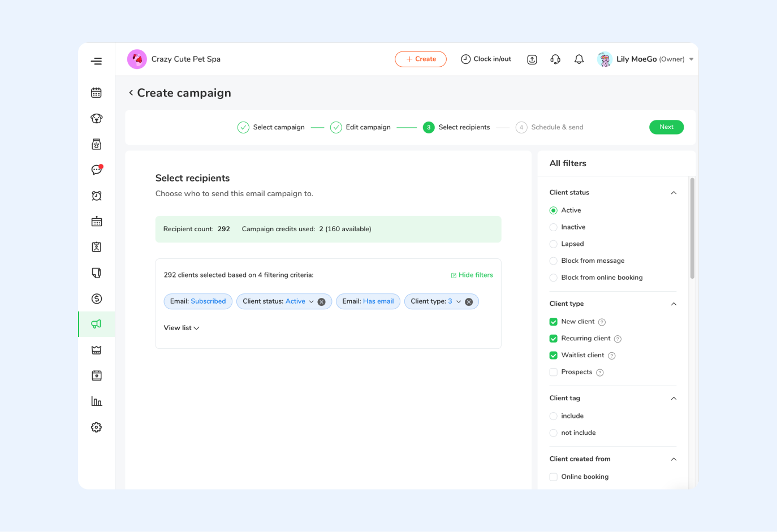Select the Inactive client status radio
Image resolution: width=777 pixels, height=532 pixels.
[553, 227]
